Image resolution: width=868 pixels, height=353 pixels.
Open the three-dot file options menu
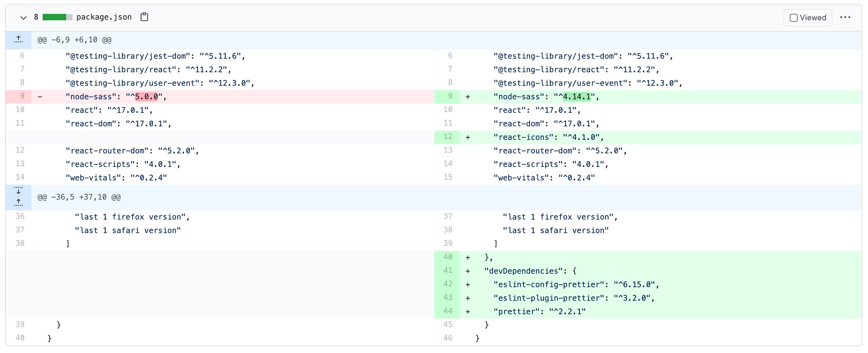pos(845,17)
